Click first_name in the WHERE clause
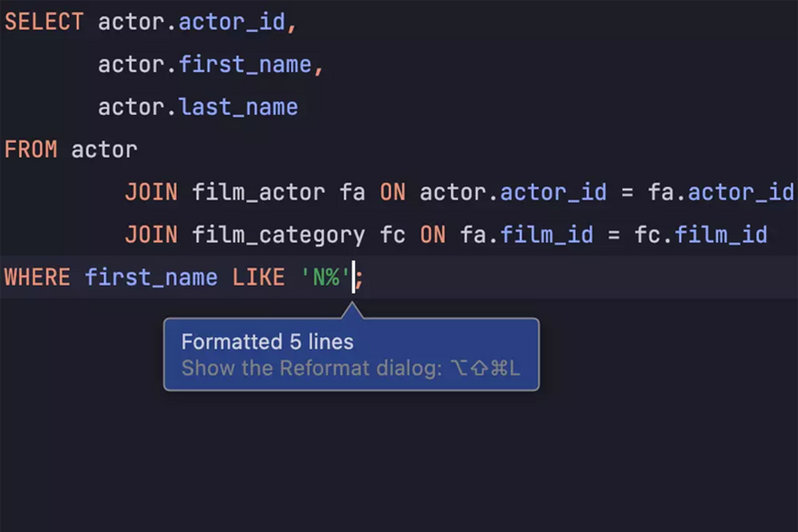This screenshot has width=798, height=532. (151, 277)
